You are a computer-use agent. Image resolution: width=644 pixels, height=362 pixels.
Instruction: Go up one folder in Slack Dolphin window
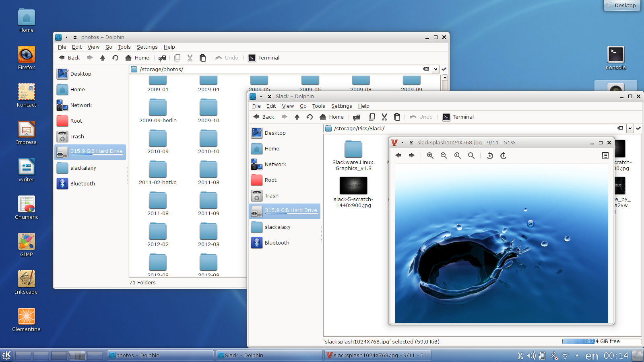tap(297, 117)
